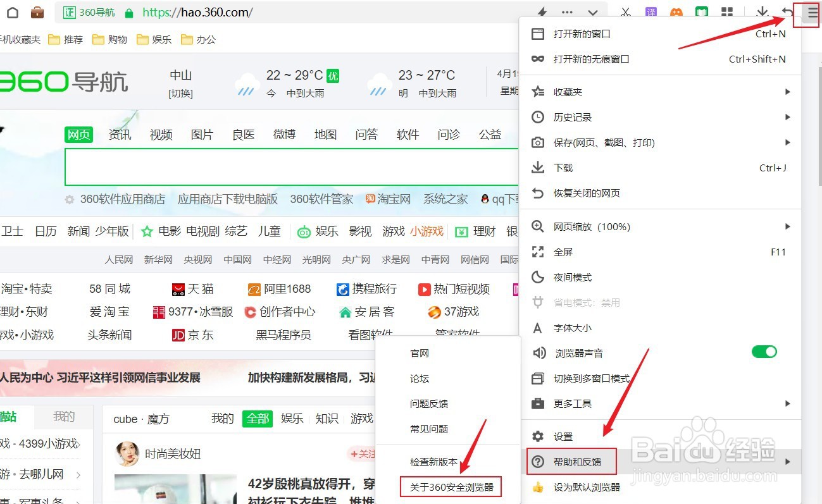The width and height of the screenshot is (822, 504).
Task: Click 切换到多窗口模式 menu entry
Action: point(660,378)
